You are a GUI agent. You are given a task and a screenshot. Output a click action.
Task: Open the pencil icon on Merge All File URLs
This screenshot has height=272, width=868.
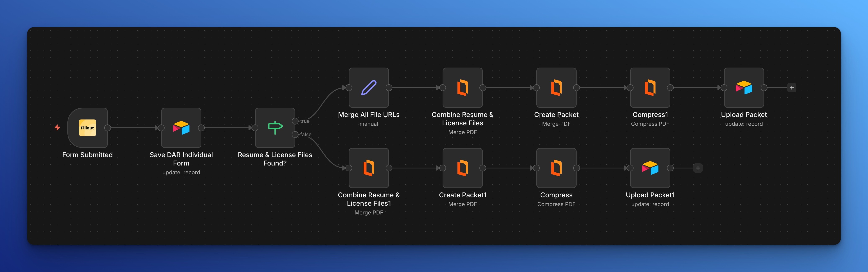pos(369,87)
